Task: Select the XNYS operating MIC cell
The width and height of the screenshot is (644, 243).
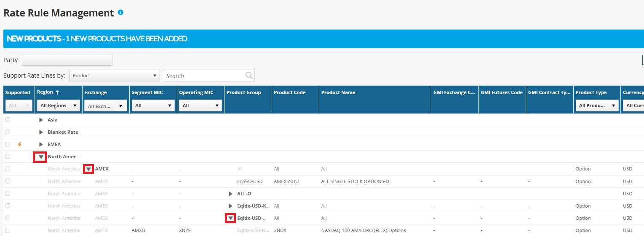Action: pyautogui.click(x=185, y=230)
